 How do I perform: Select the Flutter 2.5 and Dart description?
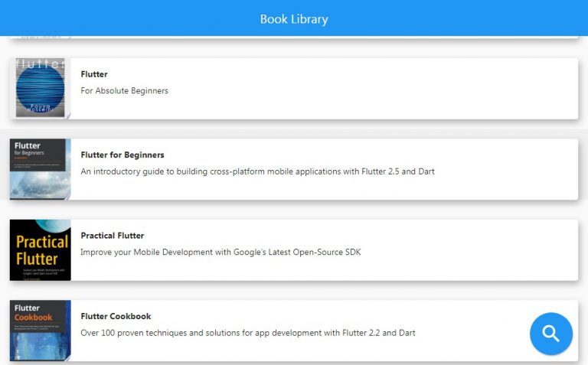click(257, 171)
